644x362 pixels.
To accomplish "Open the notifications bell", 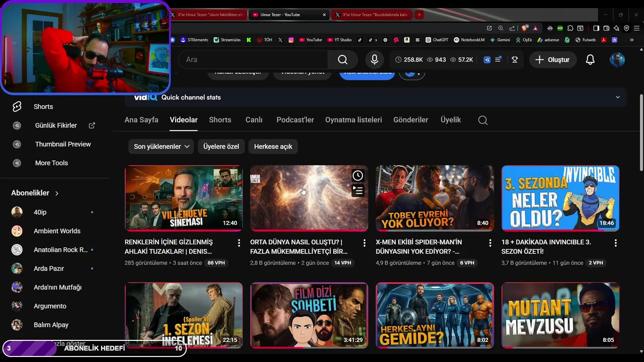I will [x=590, y=59].
